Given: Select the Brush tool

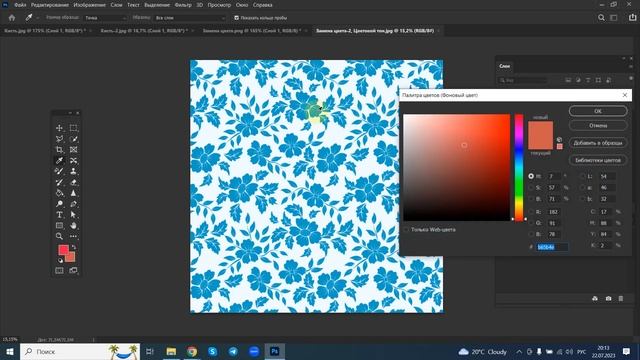Looking at the screenshot, I should tap(59, 171).
